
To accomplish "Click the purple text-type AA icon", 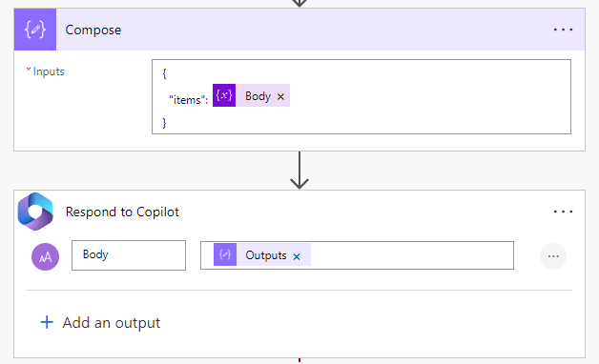I will (45, 256).
